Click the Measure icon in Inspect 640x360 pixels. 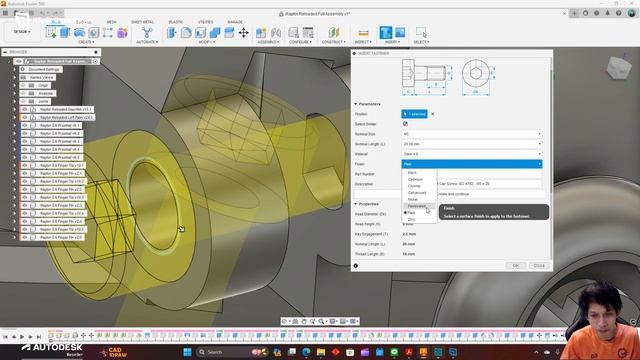363,33
